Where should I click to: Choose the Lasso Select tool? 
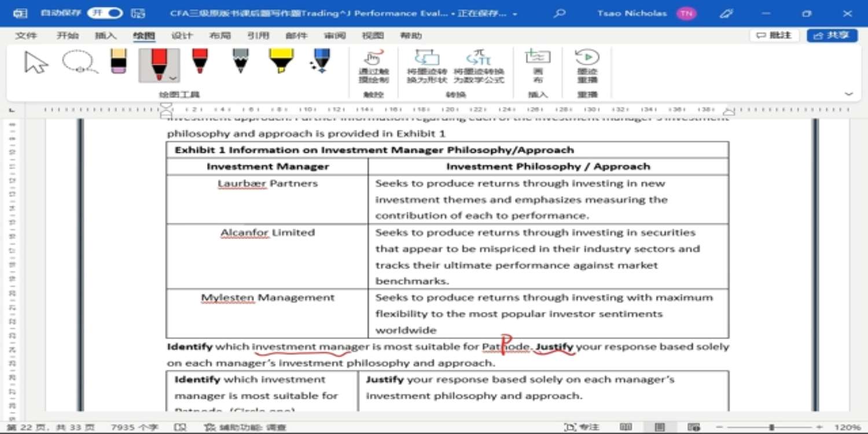click(80, 62)
